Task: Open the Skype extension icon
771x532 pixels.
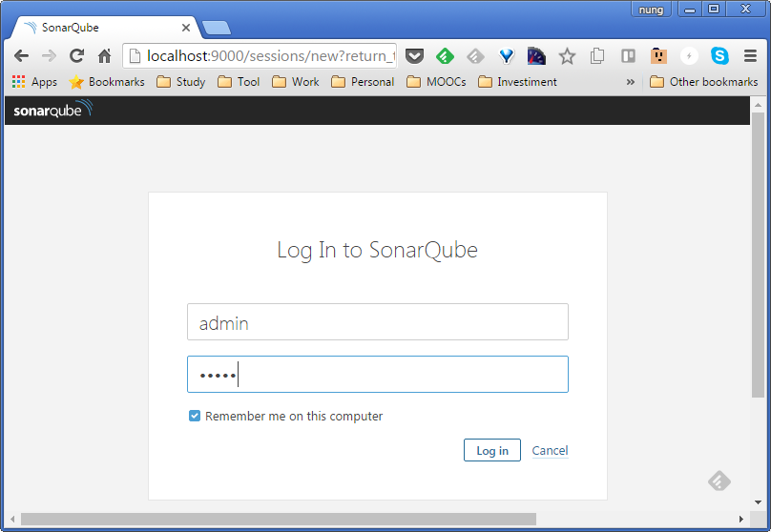Action: [x=719, y=56]
